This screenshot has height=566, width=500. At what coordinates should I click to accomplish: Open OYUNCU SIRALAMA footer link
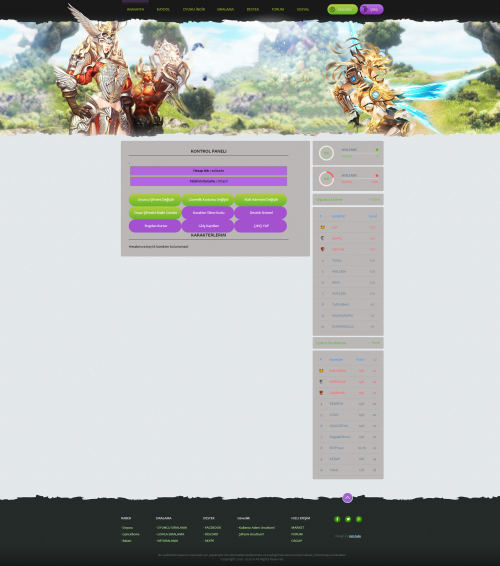tap(171, 528)
